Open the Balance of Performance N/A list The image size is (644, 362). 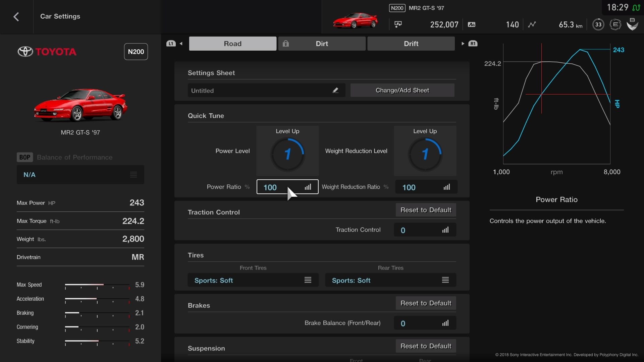[x=80, y=175]
